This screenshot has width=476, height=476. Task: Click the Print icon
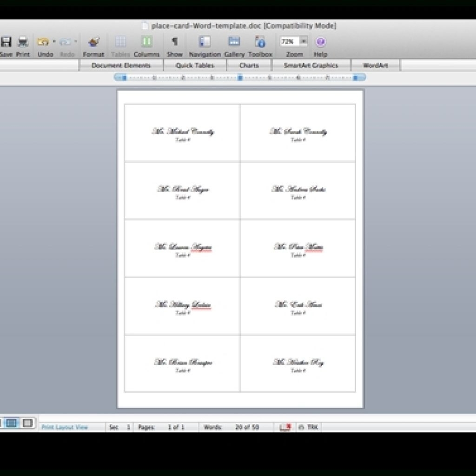23,42
